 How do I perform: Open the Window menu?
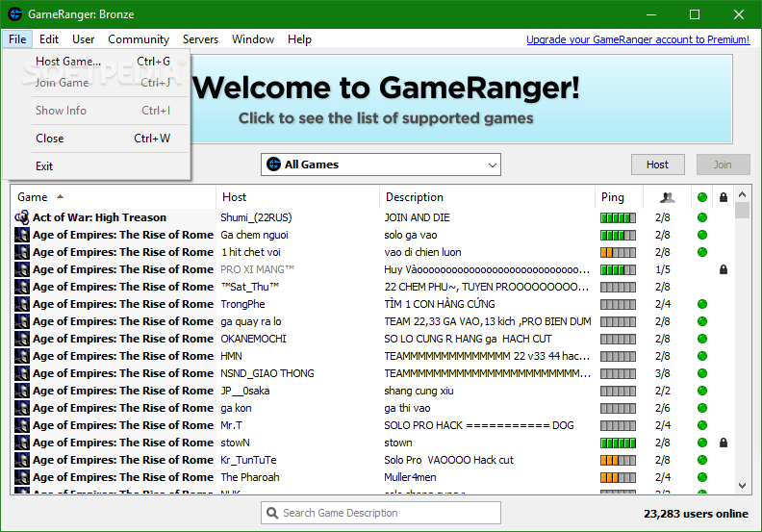(x=253, y=39)
